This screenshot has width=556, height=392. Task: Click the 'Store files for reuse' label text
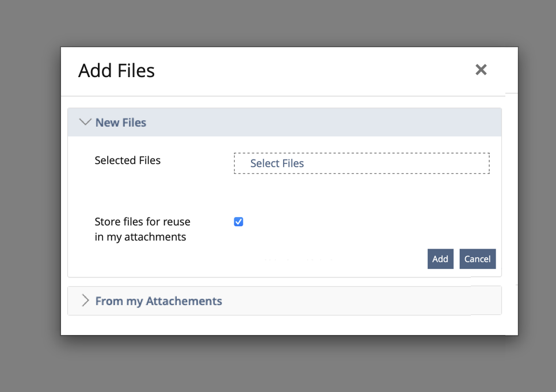(x=142, y=222)
